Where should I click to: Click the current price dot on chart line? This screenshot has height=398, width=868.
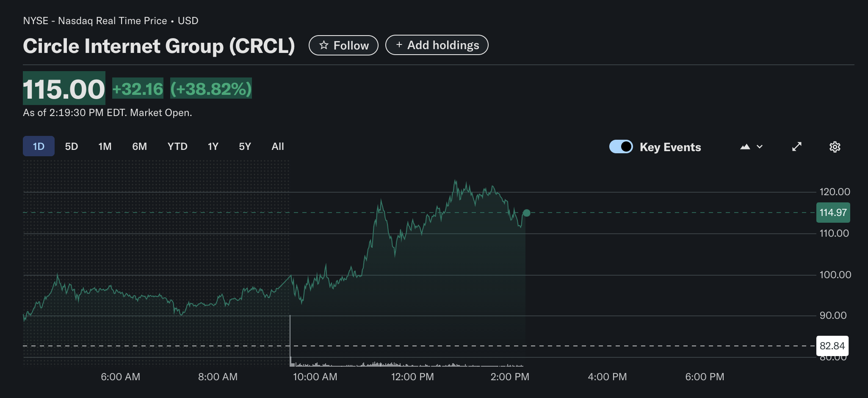526,213
